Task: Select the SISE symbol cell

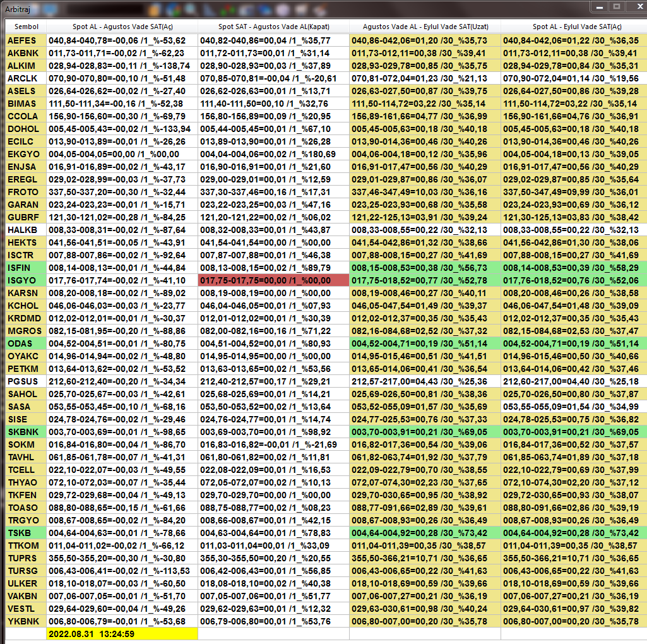Action: [26, 419]
